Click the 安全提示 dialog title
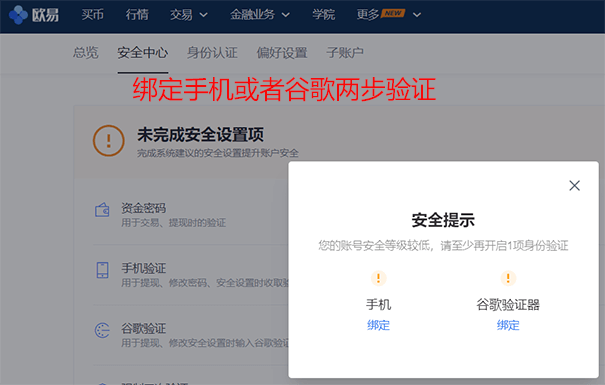This screenshot has height=385, width=605. 443,220
